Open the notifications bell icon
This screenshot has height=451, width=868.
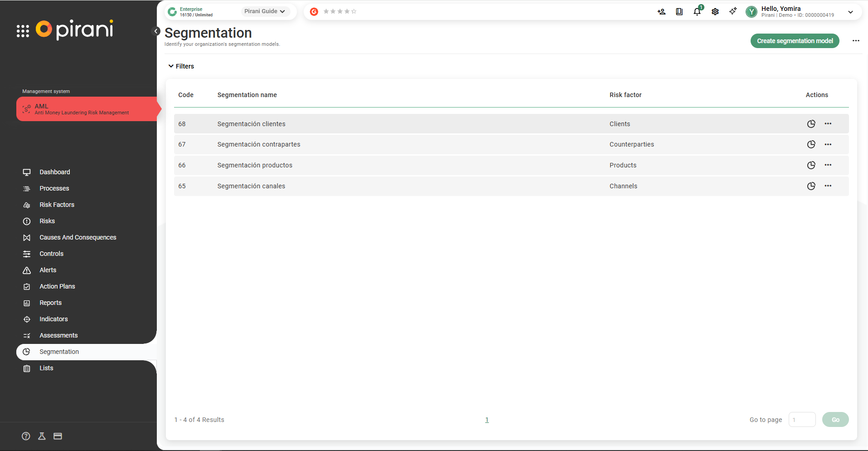tap(697, 12)
